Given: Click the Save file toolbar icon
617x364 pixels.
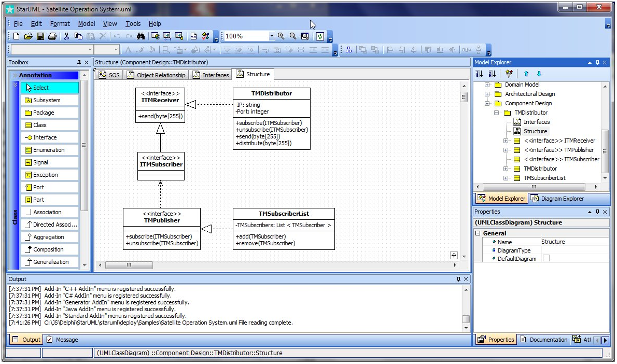Looking at the screenshot, I should pos(40,36).
